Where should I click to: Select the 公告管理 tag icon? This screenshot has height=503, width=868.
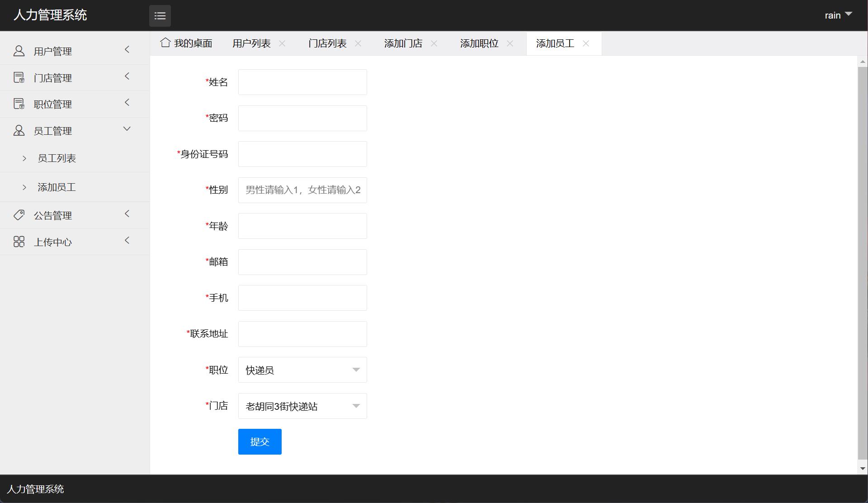click(19, 215)
